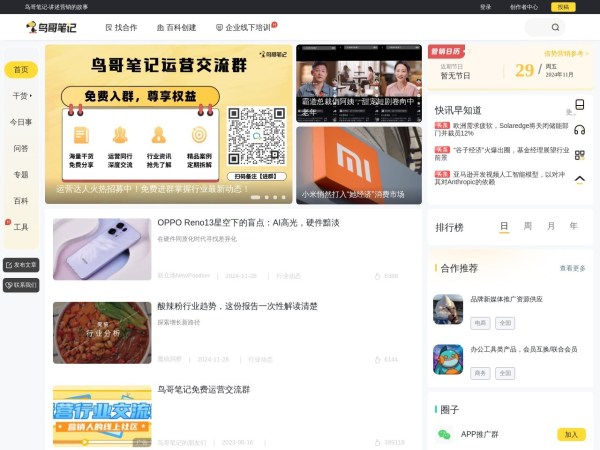Join the APP推广群 via 加入 button
Viewport: 600px width, 450px height.
pyautogui.click(x=570, y=434)
